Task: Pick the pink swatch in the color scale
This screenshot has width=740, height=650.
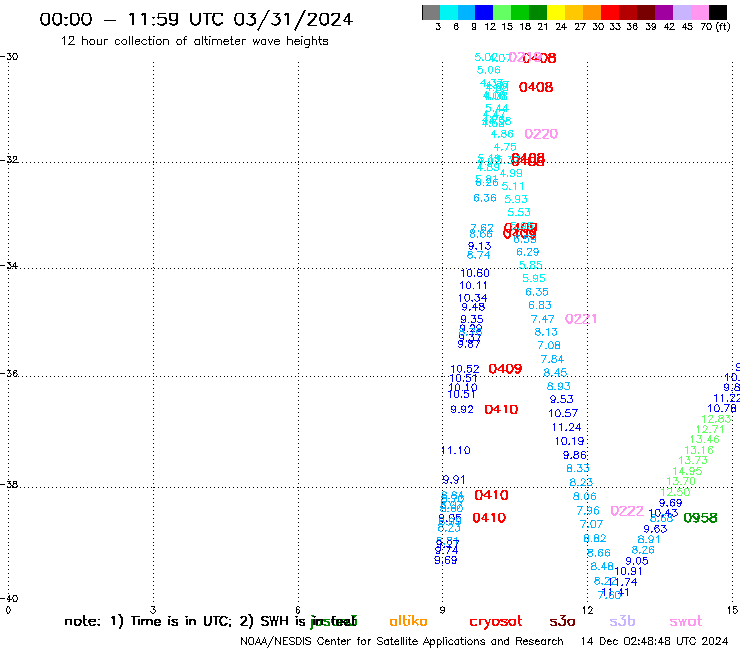Action: click(x=699, y=12)
